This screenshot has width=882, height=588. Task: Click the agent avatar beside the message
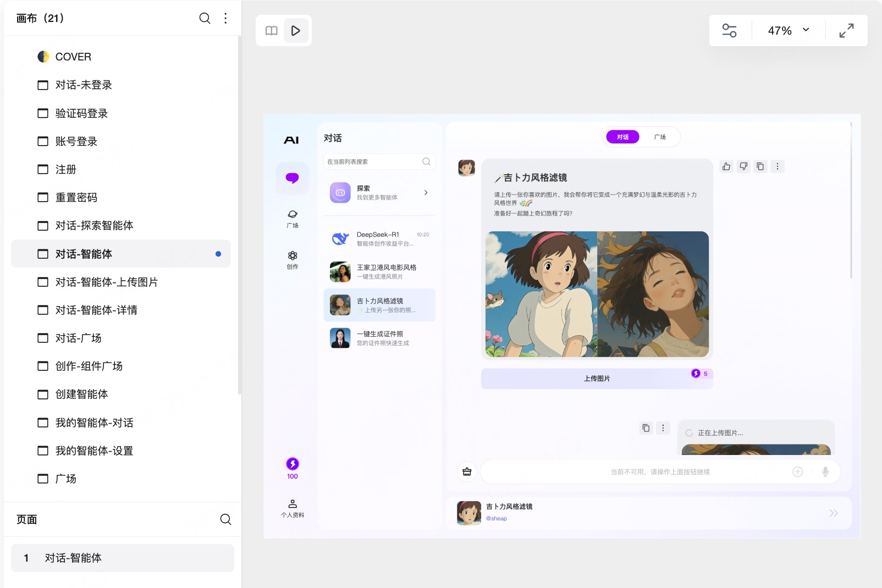(466, 168)
